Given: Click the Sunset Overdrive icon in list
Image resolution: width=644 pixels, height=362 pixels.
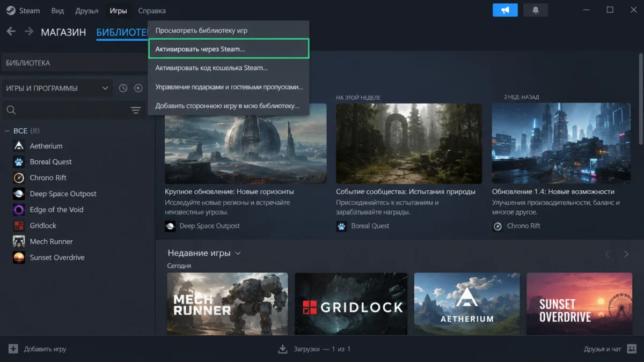Looking at the screenshot, I should point(19,257).
